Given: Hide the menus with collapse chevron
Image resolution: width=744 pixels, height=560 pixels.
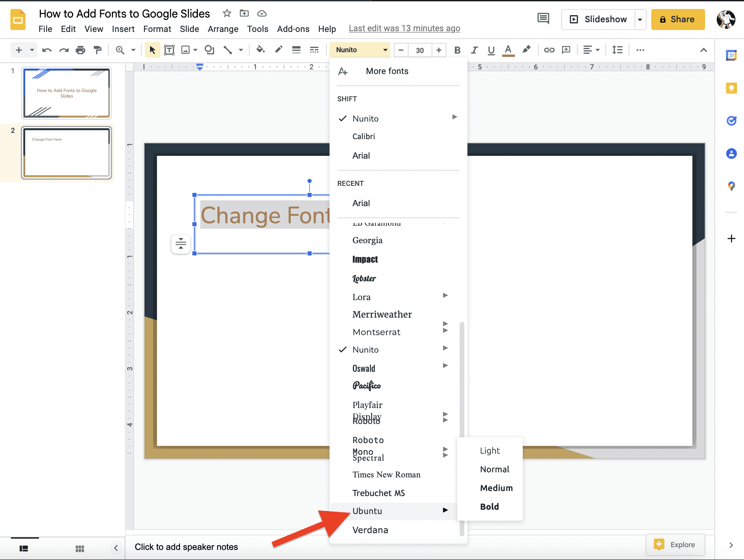Looking at the screenshot, I should pos(703,50).
